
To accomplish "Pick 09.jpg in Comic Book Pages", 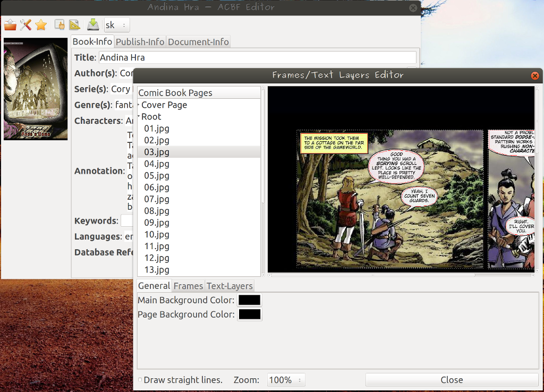I will click(157, 223).
